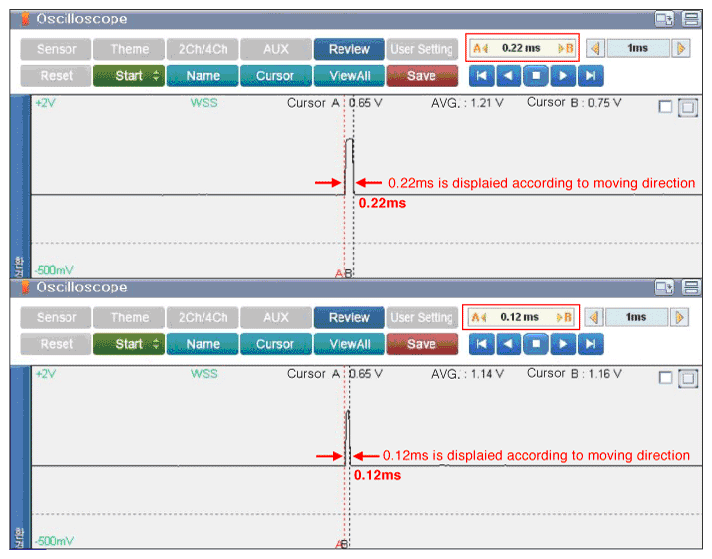Viewport: 712px width, 559px height.
Task: Activate Review mode in bottom oscilloscope
Action: 349,317
